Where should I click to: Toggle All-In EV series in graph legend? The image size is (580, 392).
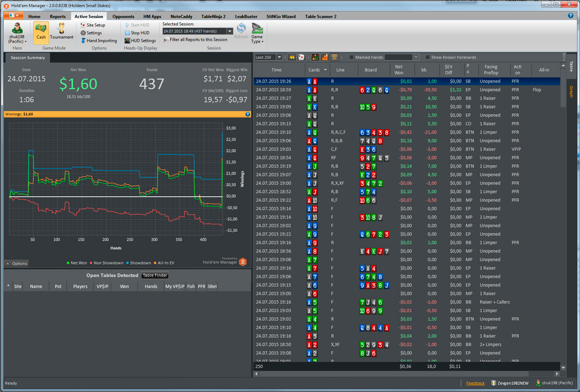point(164,263)
